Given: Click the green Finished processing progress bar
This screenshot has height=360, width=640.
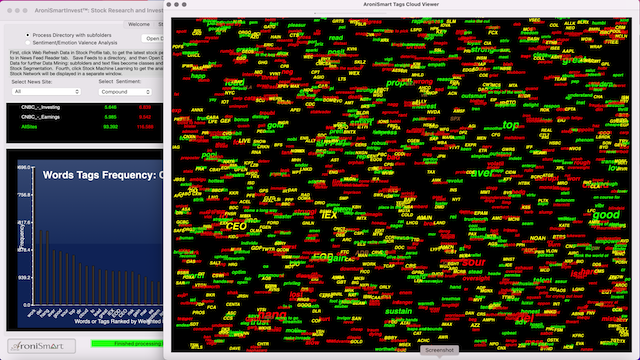Looking at the screenshot, I should tap(127, 344).
